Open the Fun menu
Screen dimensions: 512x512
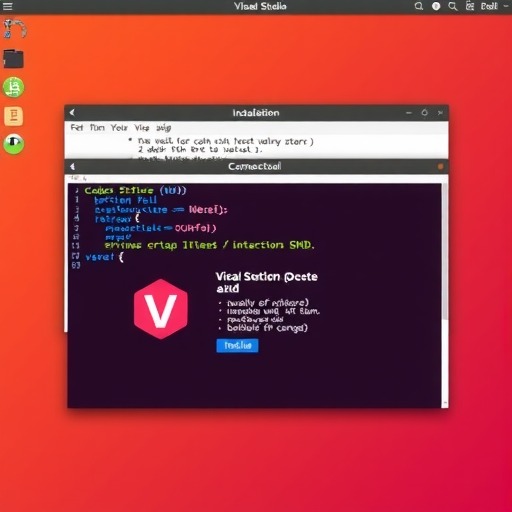[97, 128]
